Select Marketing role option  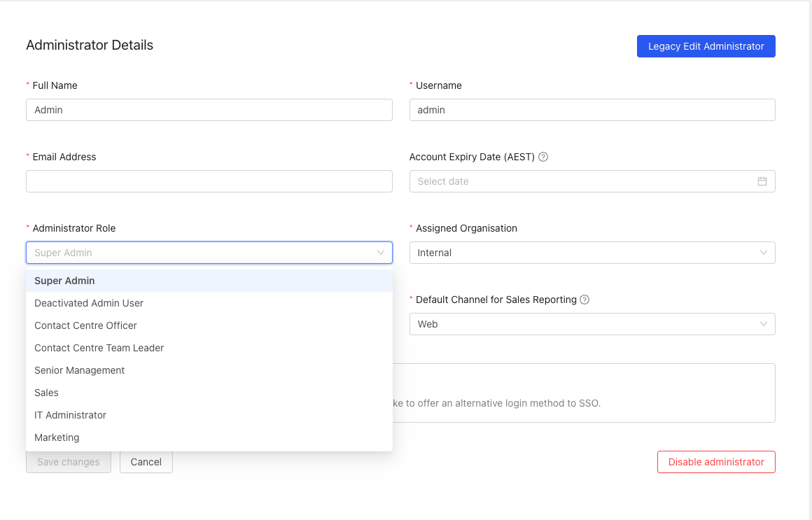(57, 437)
